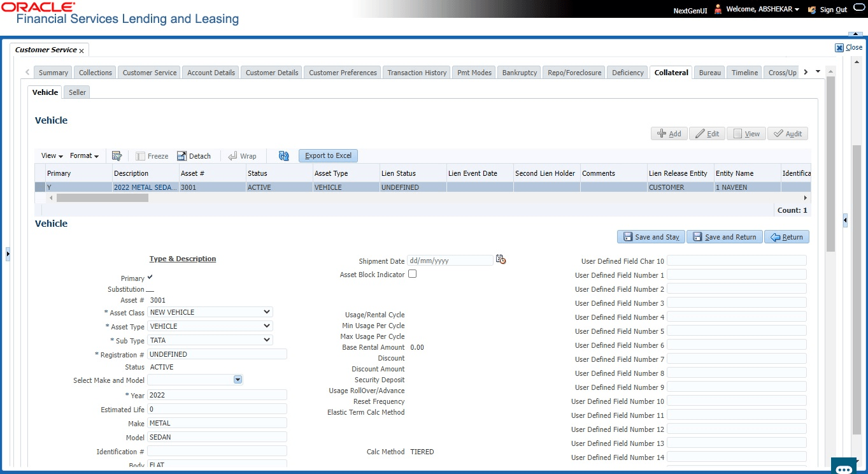The height and width of the screenshot is (474, 868).
Task: Click the page vertical scrollbar thumb
Action: [857, 290]
